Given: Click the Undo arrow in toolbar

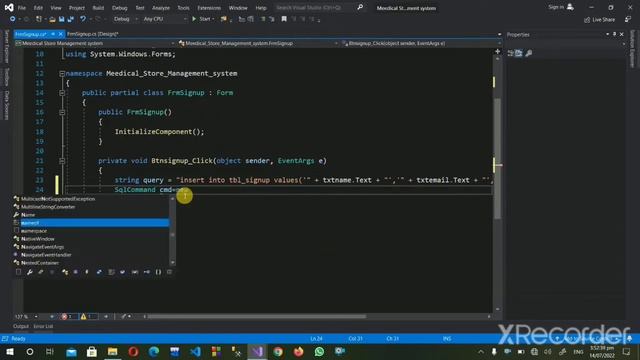Looking at the screenshot, I should (83, 19).
